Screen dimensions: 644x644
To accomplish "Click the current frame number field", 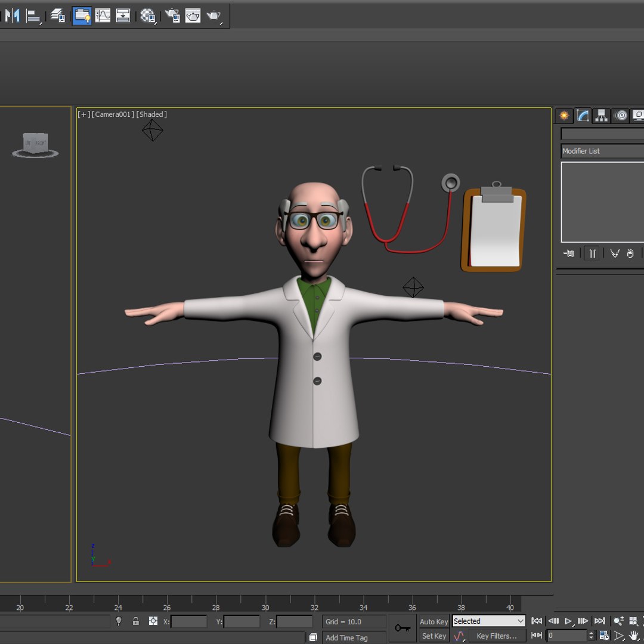I will coord(566,636).
